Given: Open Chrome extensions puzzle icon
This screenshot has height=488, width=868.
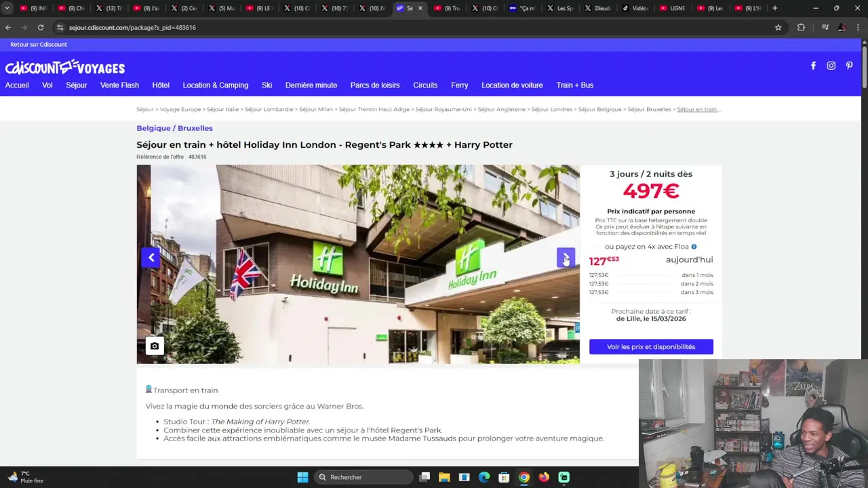Looking at the screenshot, I should click(801, 27).
